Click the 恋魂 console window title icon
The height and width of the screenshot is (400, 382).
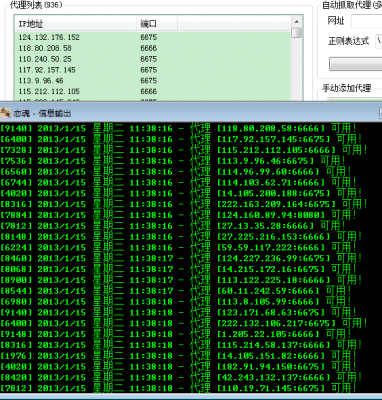(5, 113)
